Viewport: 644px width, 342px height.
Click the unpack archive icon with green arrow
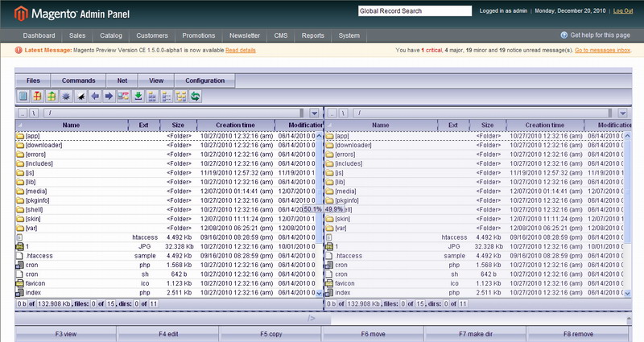[x=52, y=97]
